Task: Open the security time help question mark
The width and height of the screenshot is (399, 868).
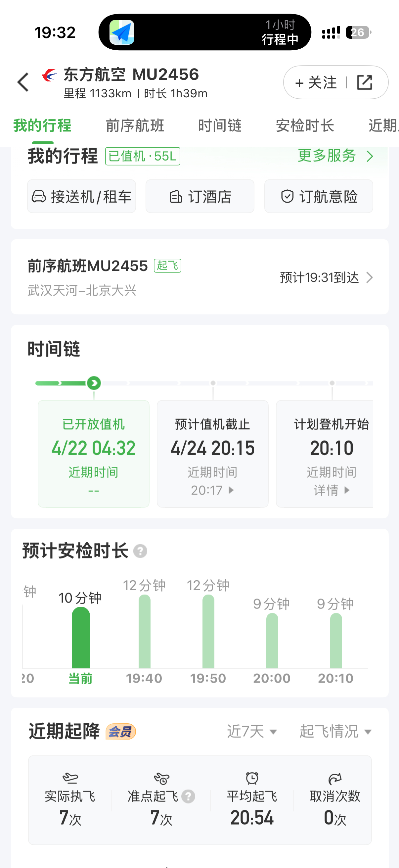Action: 140,551
